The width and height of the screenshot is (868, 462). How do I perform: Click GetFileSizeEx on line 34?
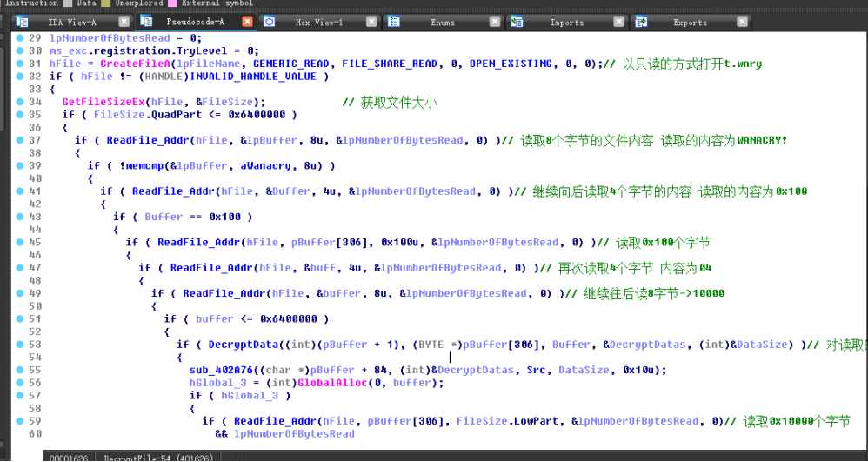(103, 102)
